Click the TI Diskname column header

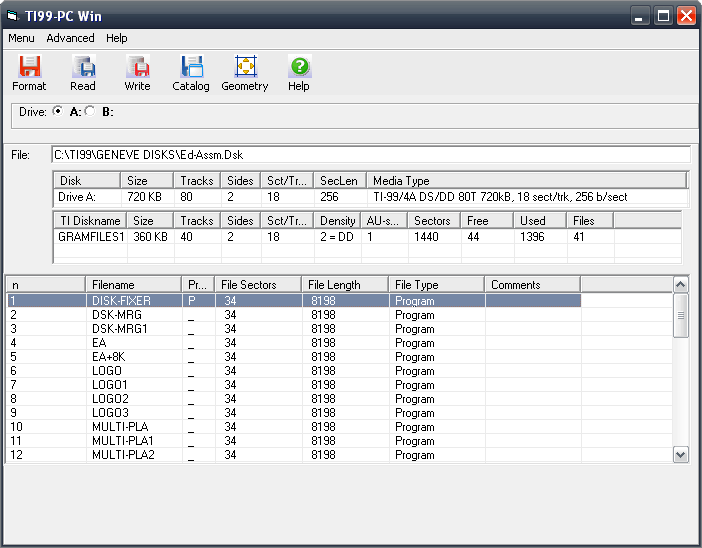pos(90,220)
